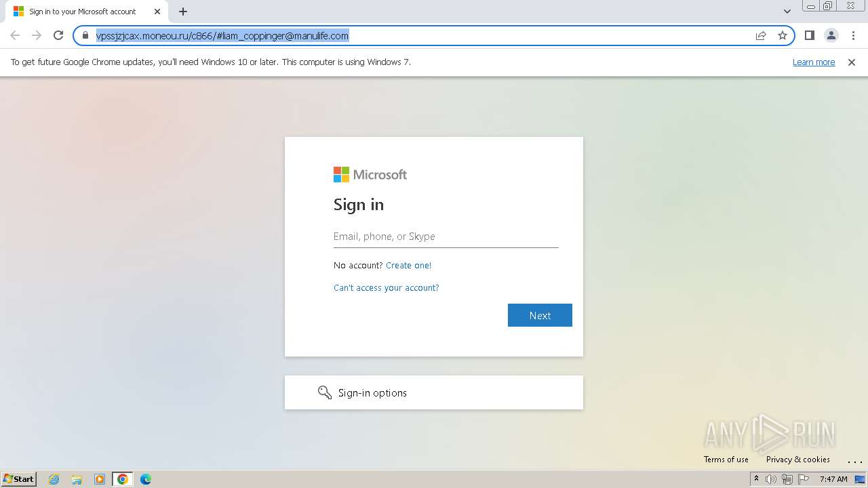Click the taskbar clock showing 7:47 AM
This screenshot has width=868, height=488.
tap(833, 479)
